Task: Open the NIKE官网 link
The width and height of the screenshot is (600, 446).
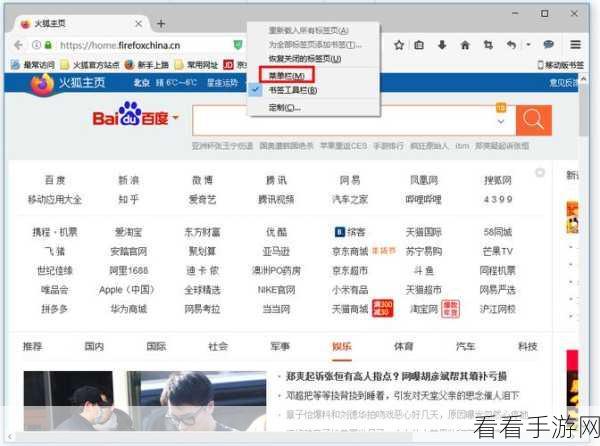Action: (x=276, y=290)
